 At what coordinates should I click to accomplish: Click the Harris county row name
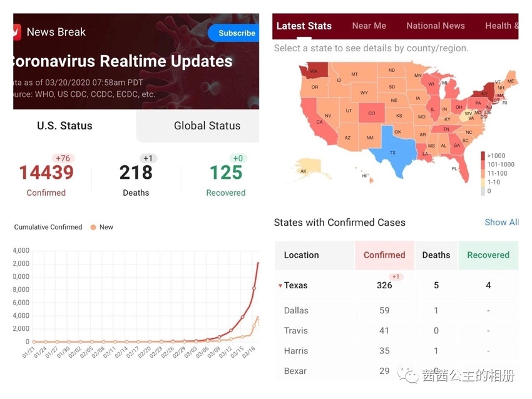[x=296, y=351]
